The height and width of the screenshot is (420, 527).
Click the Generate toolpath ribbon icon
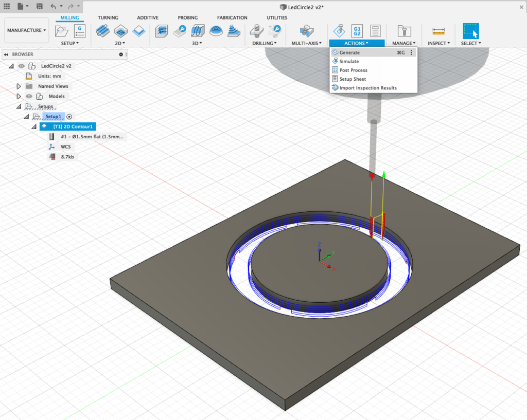(x=339, y=31)
